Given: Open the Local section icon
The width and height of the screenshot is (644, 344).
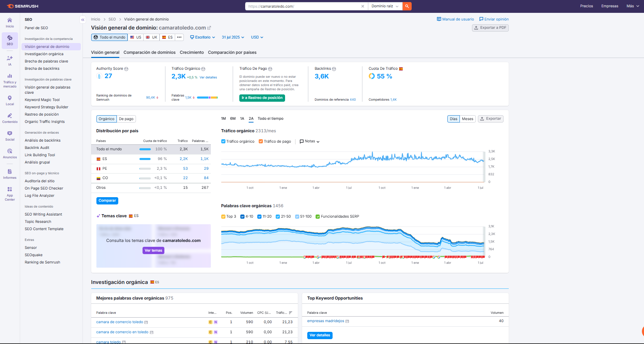Looking at the screenshot, I should point(10,100).
